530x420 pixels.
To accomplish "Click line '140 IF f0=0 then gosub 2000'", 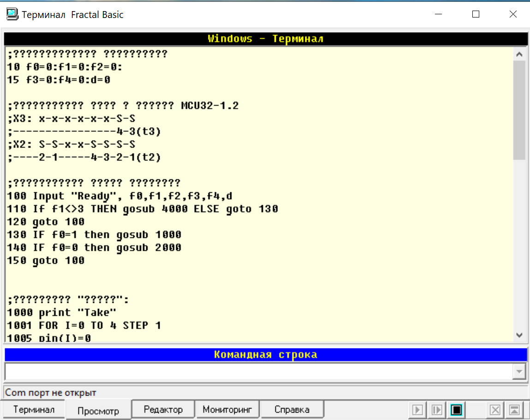I will coord(94,247).
